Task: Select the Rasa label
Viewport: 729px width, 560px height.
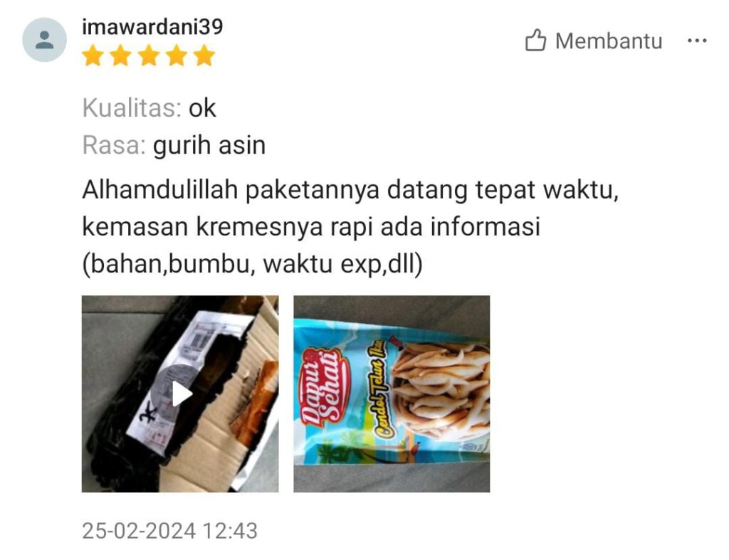Action: click(115, 145)
